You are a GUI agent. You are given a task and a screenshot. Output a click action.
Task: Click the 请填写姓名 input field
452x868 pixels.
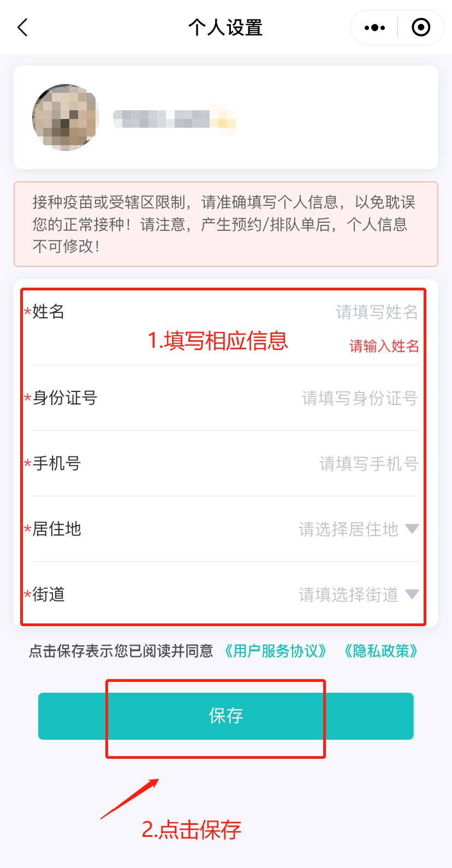click(377, 312)
